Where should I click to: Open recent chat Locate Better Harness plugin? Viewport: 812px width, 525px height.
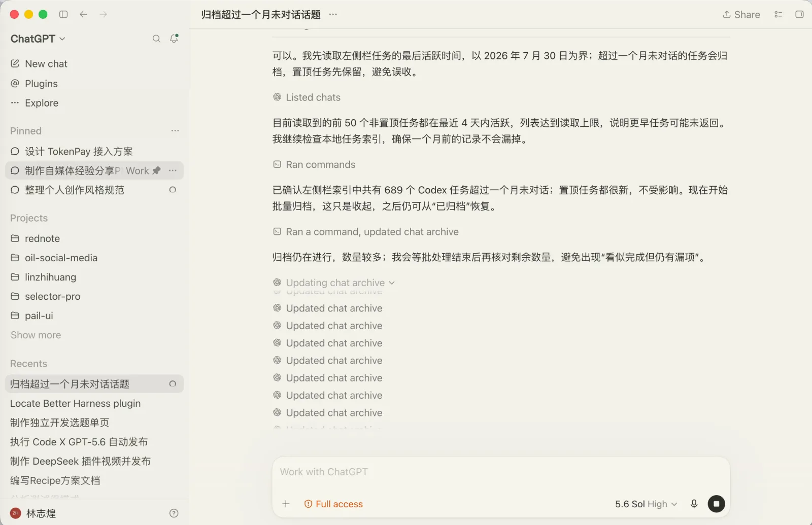coord(94,403)
